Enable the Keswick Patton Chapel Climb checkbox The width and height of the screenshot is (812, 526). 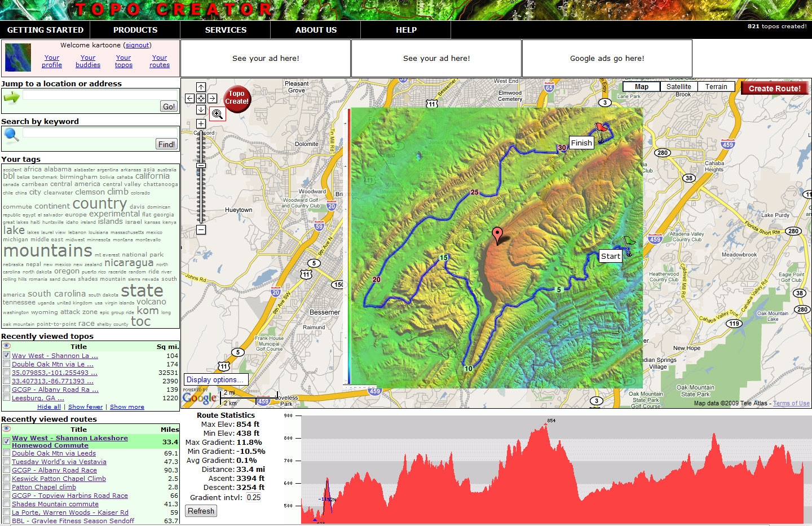(x=6, y=478)
